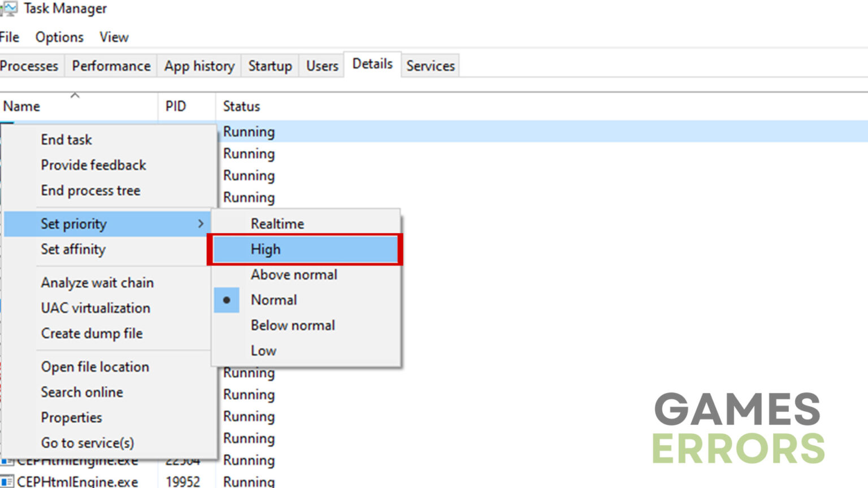Click the CEPHtmlEngine.exe process icon in bottom row
Image resolution: width=868 pixels, height=488 pixels.
pyautogui.click(x=7, y=482)
